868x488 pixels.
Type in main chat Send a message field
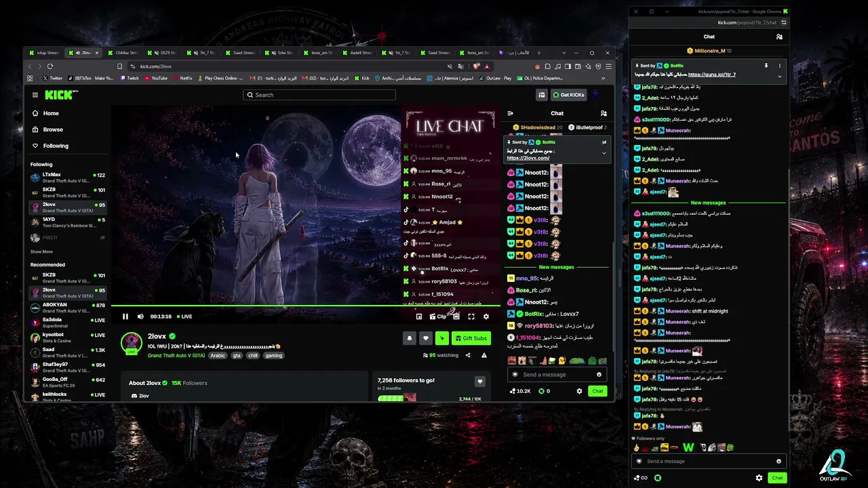point(556,374)
